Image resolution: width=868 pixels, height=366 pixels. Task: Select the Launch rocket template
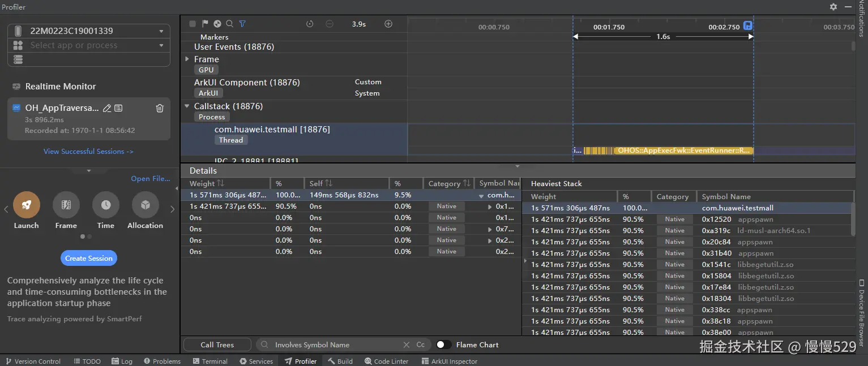point(27,205)
